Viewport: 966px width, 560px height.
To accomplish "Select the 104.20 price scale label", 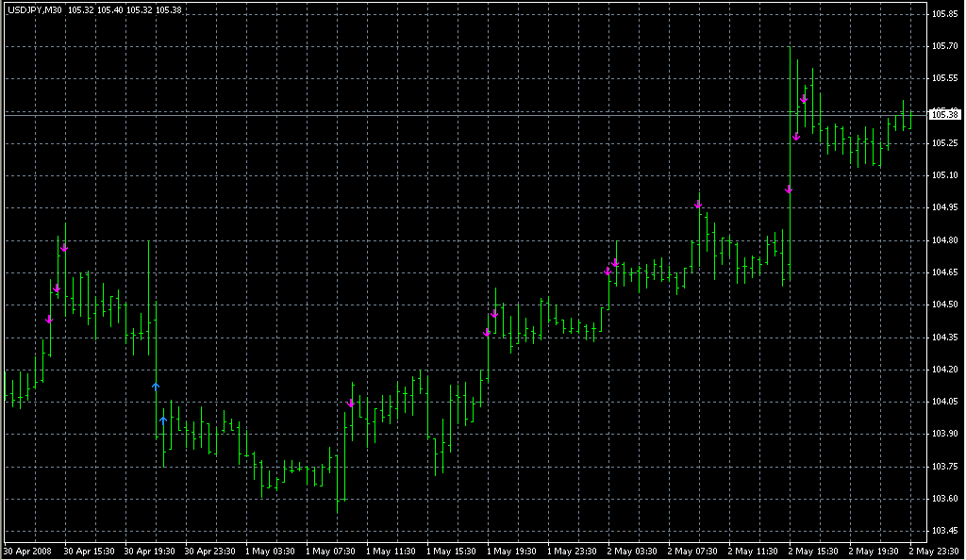I will pos(943,370).
